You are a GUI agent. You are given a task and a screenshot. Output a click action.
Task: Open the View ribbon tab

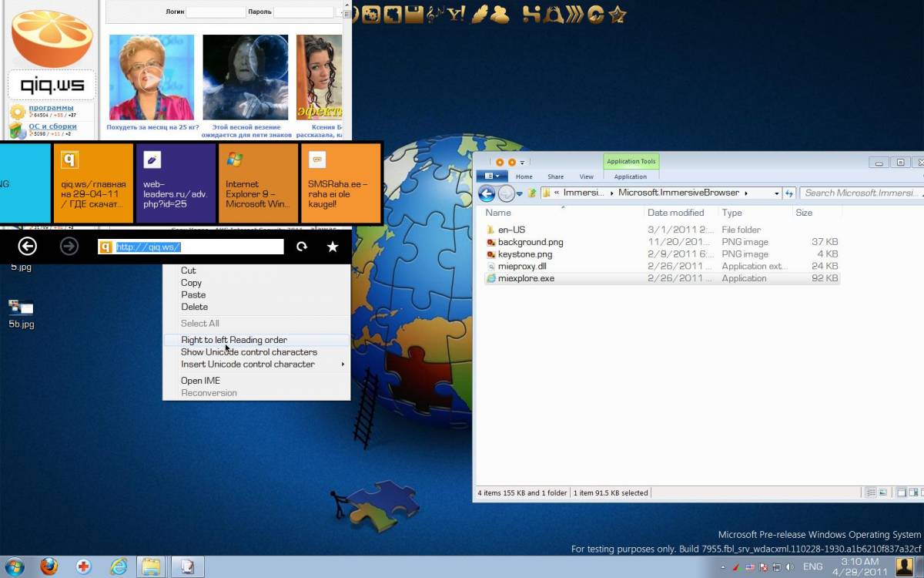pos(587,176)
